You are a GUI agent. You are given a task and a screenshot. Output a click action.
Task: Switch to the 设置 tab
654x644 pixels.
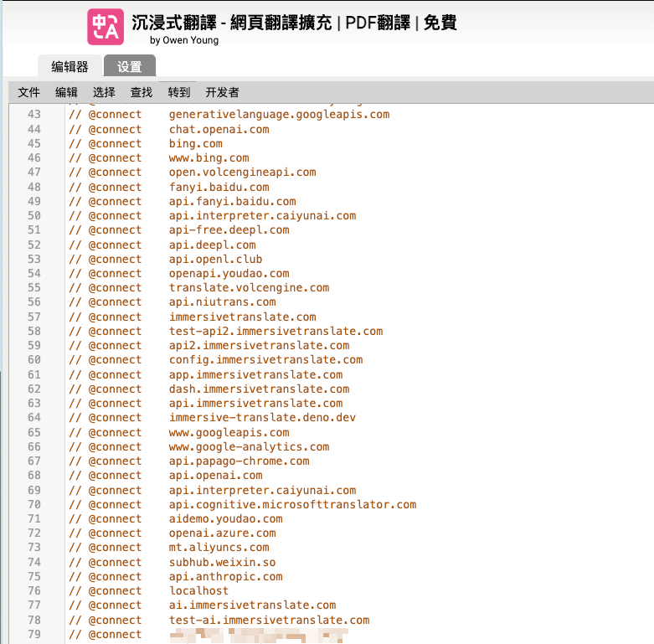click(129, 66)
